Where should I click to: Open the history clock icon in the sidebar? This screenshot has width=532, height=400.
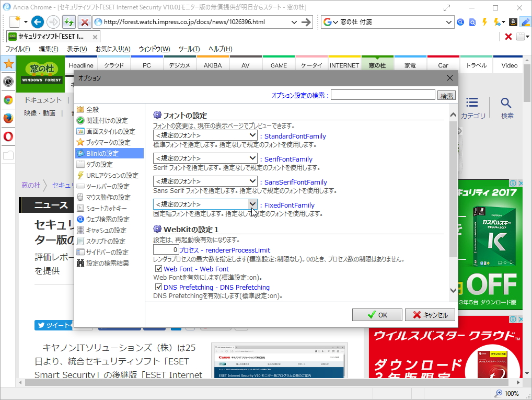[x=8, y=81]
